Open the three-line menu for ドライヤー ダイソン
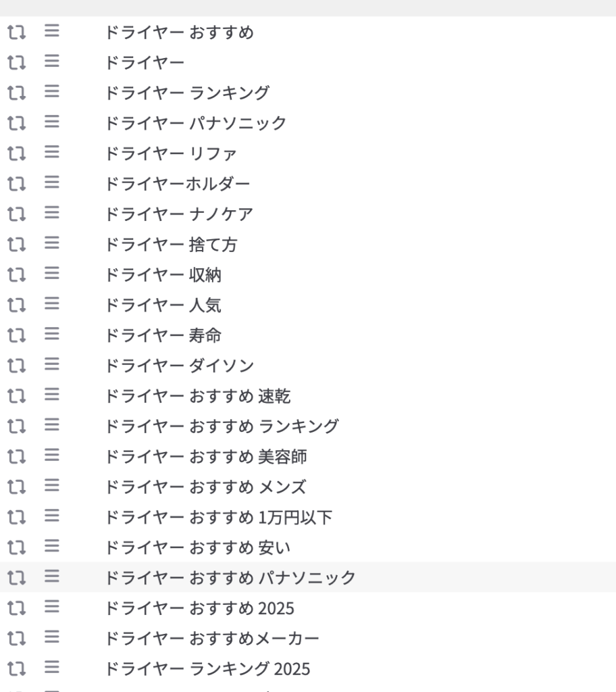The image size is (616, 692). pyautogui.click(x=51, y=366)
